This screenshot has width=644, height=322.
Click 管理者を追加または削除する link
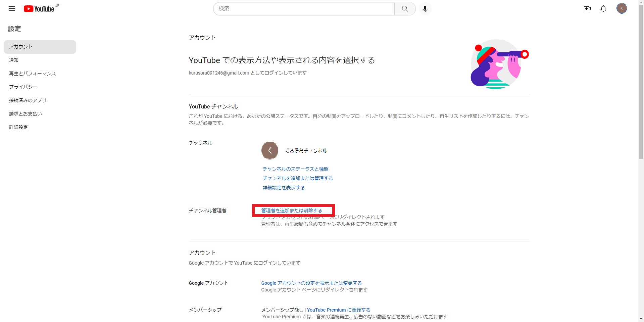[292, 211]
